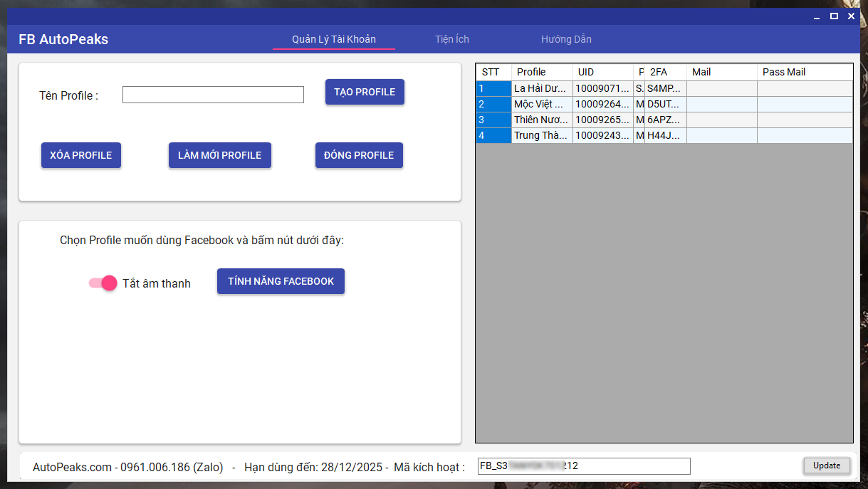868x489 pixels.
Task: Click the Mã kích hoạt input field
Action: 583,466
